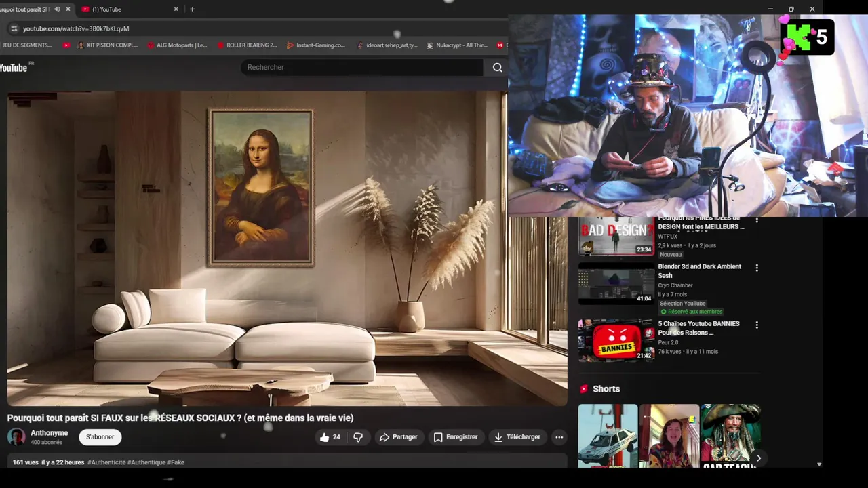The height and width of the screenshot is (488, 868).
Task: Click the Peur 2.0 channel name
Action: (x=668, y=342)
